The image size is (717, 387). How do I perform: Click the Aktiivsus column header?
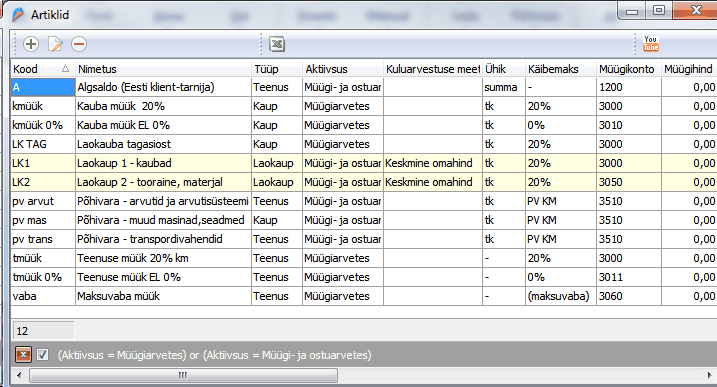point(343,69)
